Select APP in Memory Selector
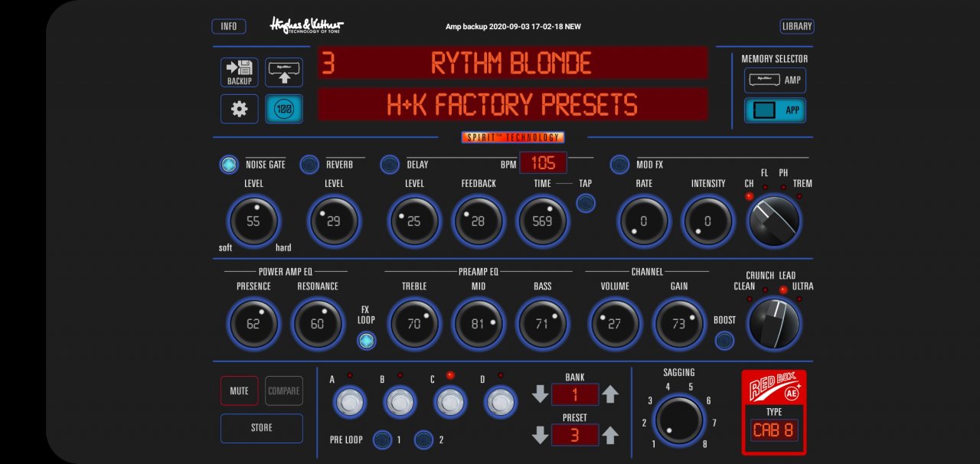The height and width of the screenshot is (464, 980). (775, 110)
